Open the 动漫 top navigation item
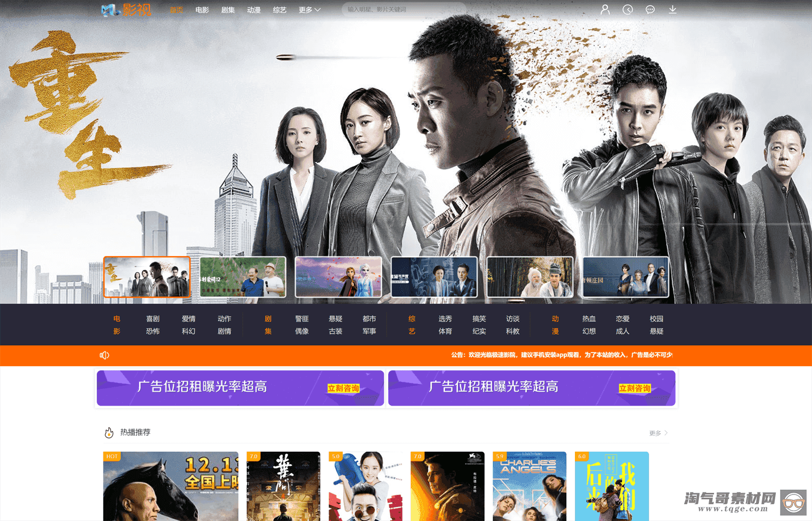The image size is (812, 521). [254, 10]
